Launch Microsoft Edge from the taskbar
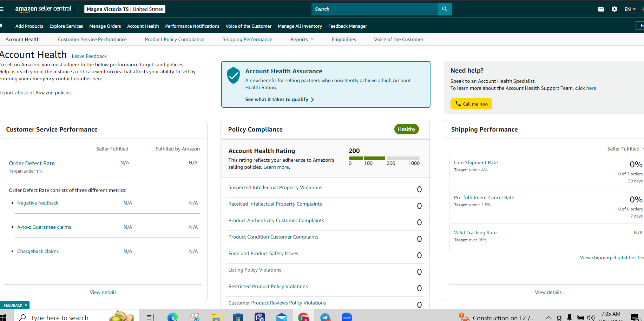 pyautogui.click(x=172, y=317)
